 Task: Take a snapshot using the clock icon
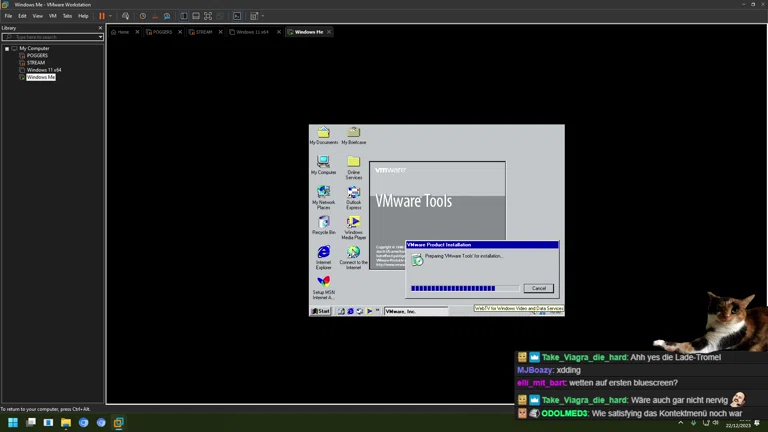143,16
